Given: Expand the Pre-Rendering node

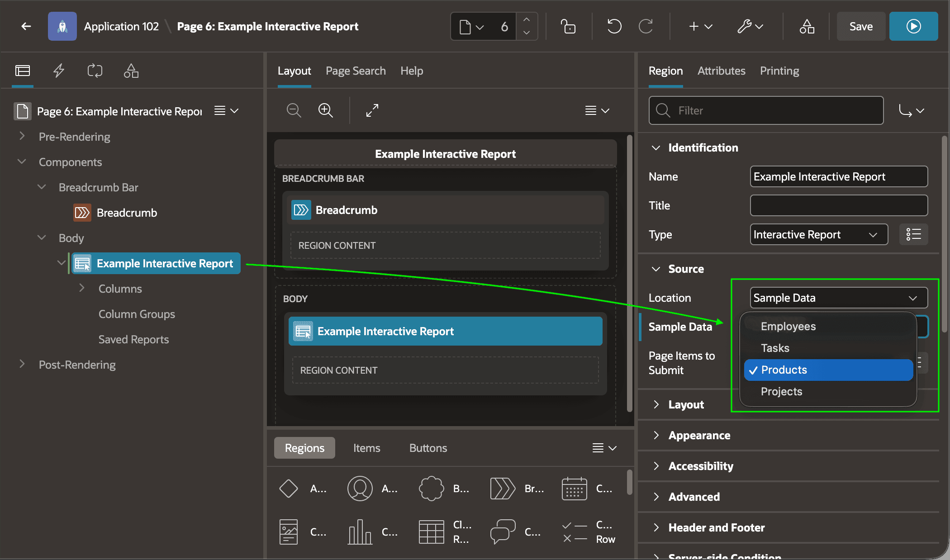Looking at the screenshot, I should pyautogui.click(x=22, y=136).
